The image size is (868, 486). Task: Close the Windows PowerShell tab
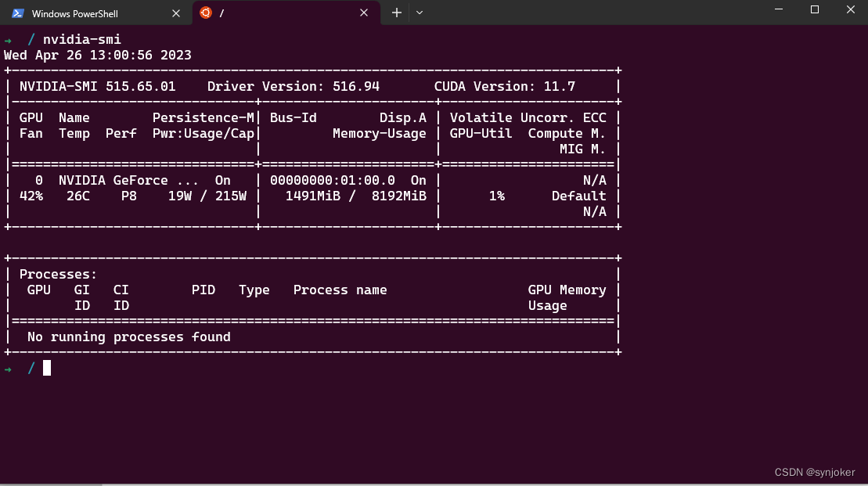176,13
